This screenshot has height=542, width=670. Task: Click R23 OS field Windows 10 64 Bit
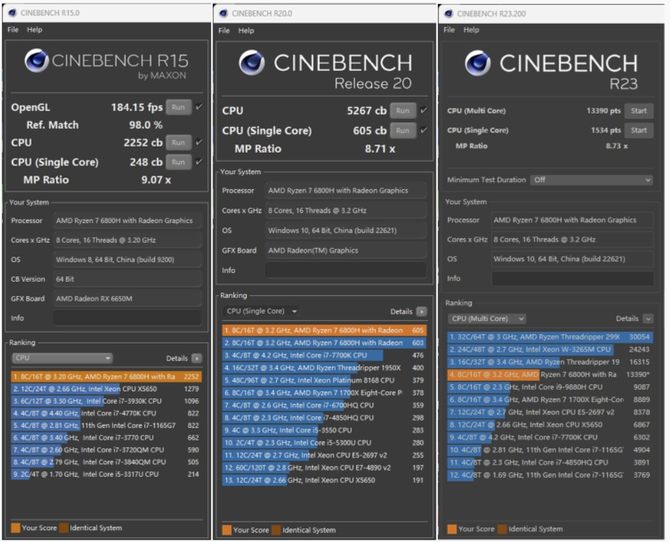tap(573, 259)
